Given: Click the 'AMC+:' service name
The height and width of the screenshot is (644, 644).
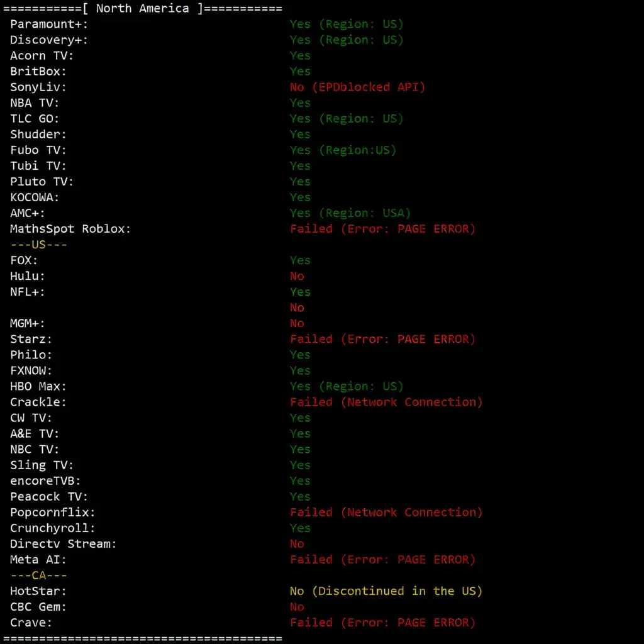Looking at the screenshot, I should click(x=28, y=213).
